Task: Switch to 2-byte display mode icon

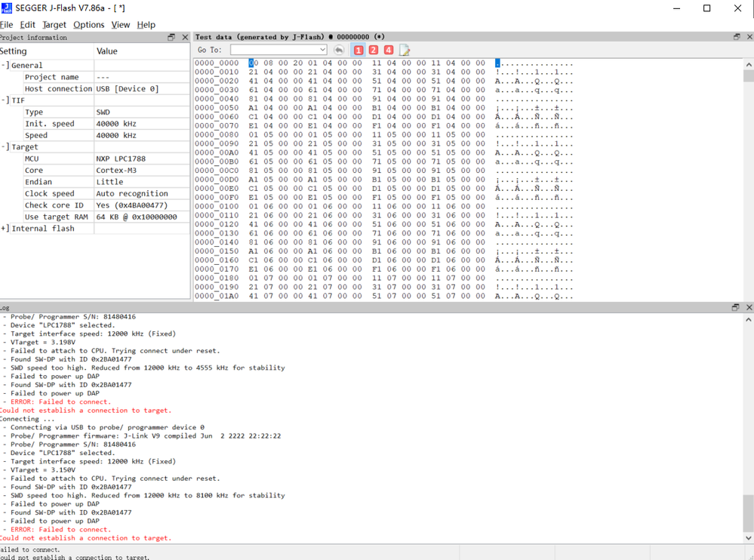Action: [373, 50]
